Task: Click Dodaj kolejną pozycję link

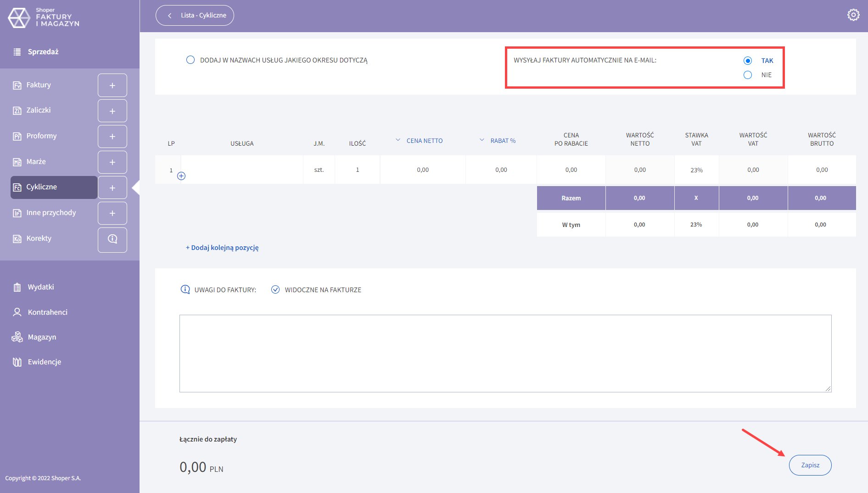Action: point(222,248)
